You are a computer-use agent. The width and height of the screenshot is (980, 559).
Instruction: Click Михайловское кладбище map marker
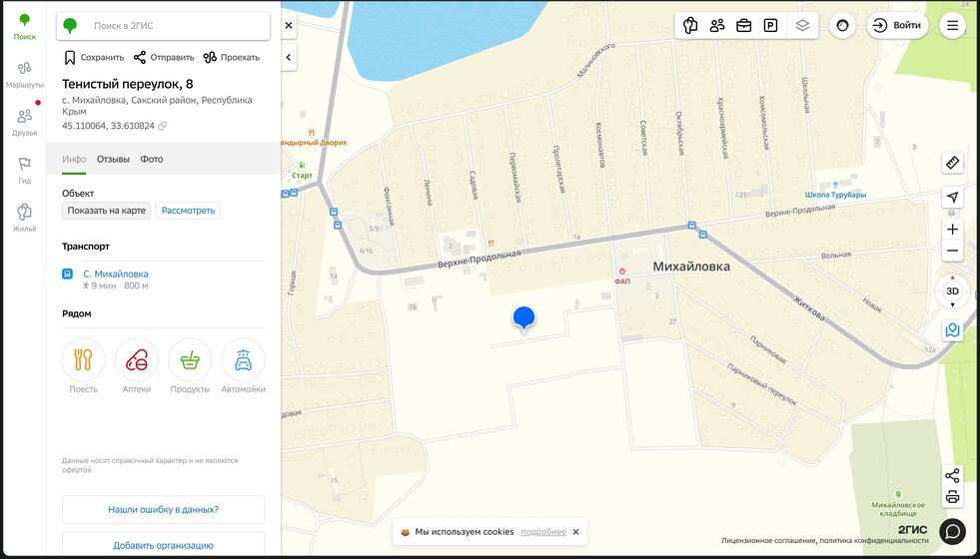(898, 495)
